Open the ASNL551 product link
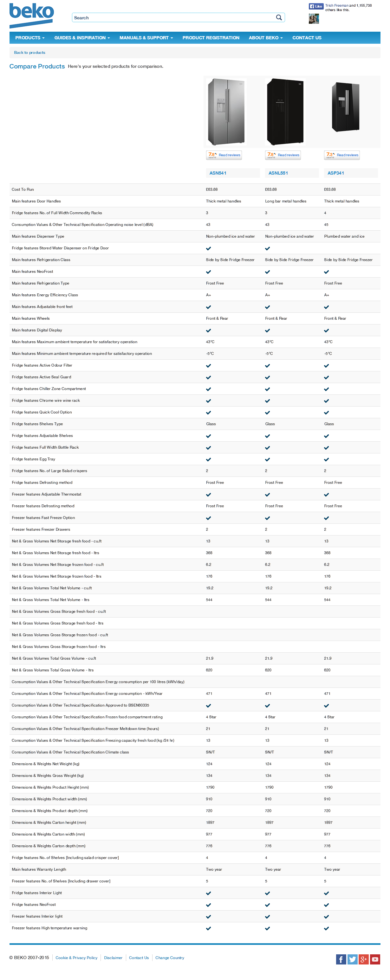The width and height of the screenshot is (390, 980). tap(278, 173)
